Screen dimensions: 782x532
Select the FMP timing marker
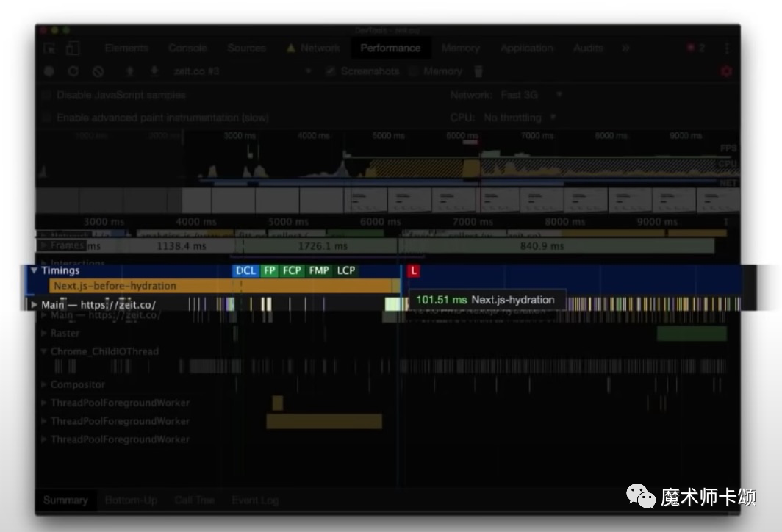coord(319,270)
